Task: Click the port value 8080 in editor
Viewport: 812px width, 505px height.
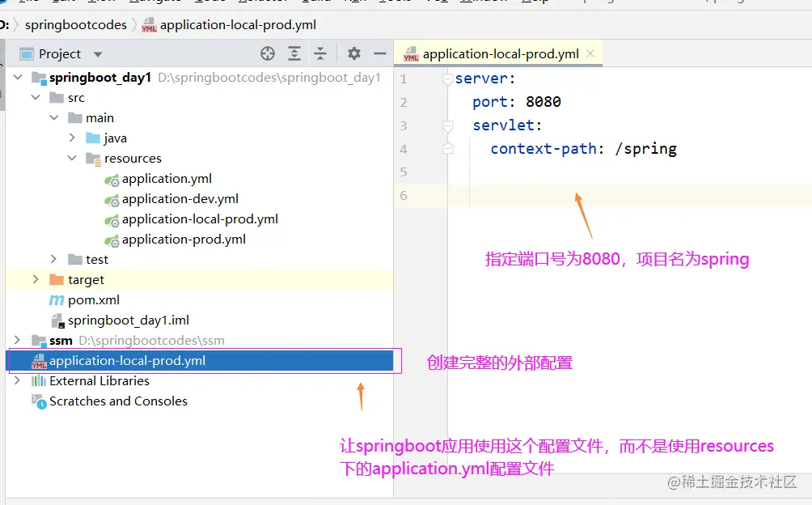Action: pyautogui.click(x=543, y=101)
